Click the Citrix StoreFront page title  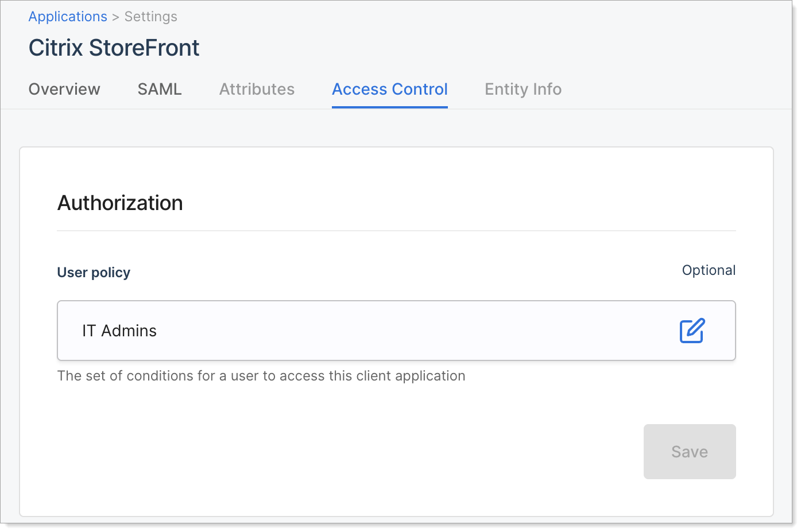[x=114, y=48]
